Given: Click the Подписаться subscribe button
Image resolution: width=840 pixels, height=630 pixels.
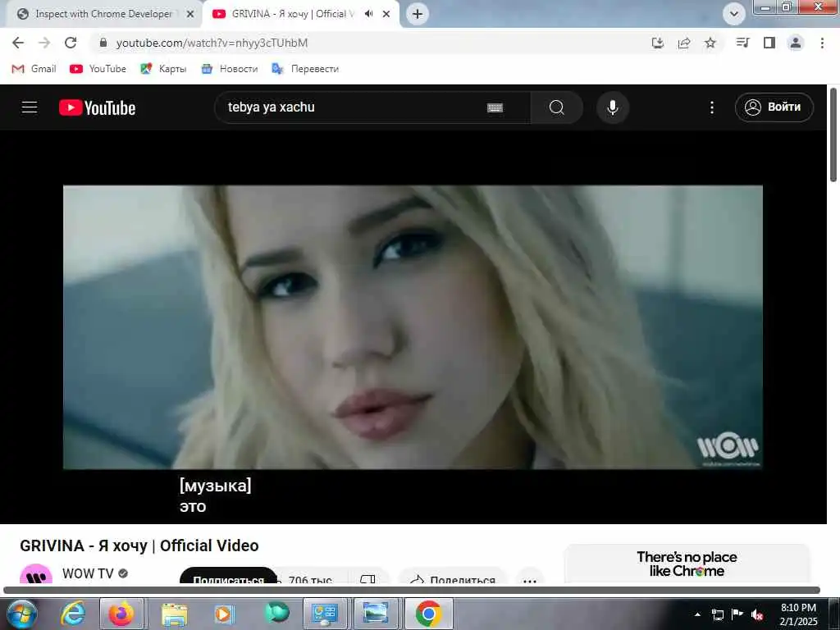Looking at the screenshot, I should [x=228, y=576].
